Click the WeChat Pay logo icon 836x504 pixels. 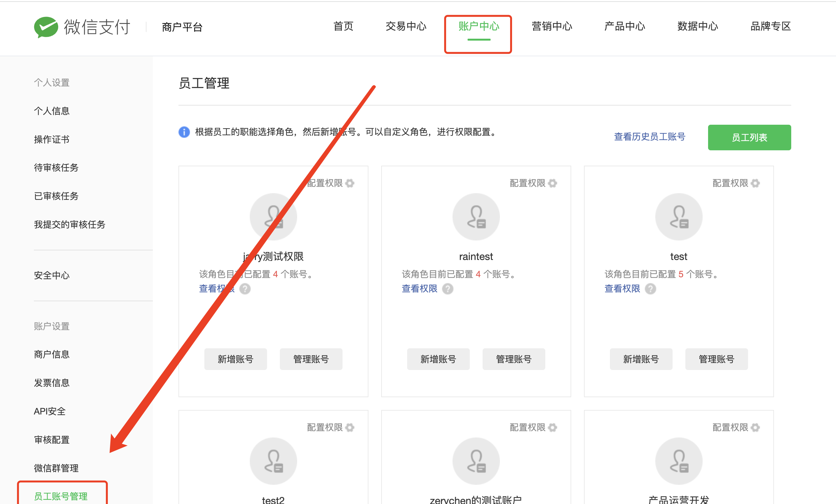(46, 27)
